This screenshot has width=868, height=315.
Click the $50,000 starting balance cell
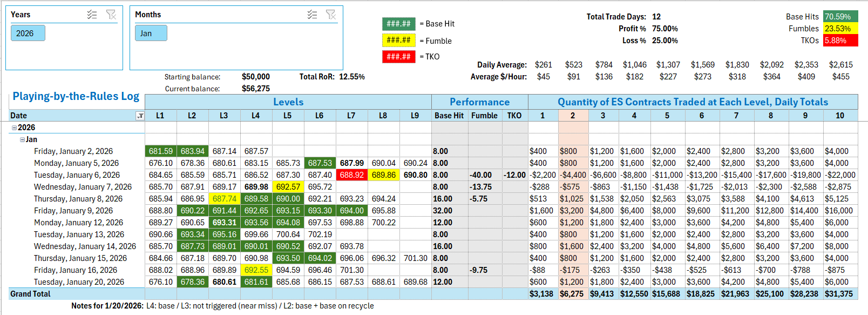(255, 77)
